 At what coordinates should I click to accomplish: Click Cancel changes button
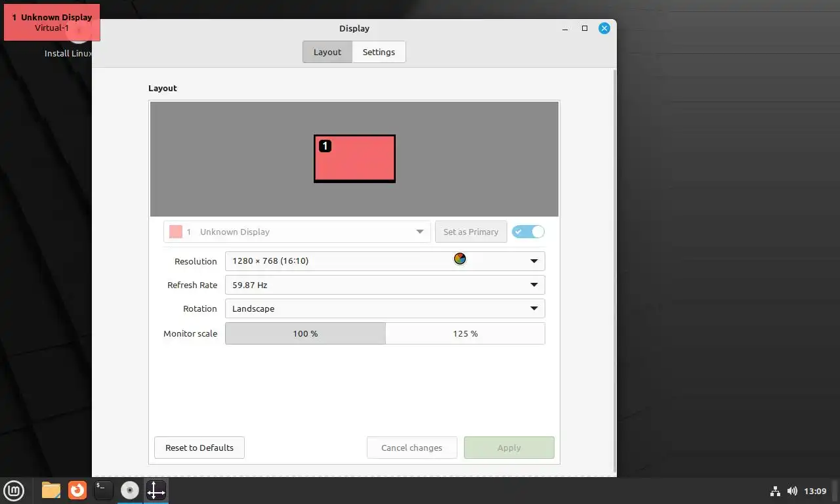click(x=411, y=448)
